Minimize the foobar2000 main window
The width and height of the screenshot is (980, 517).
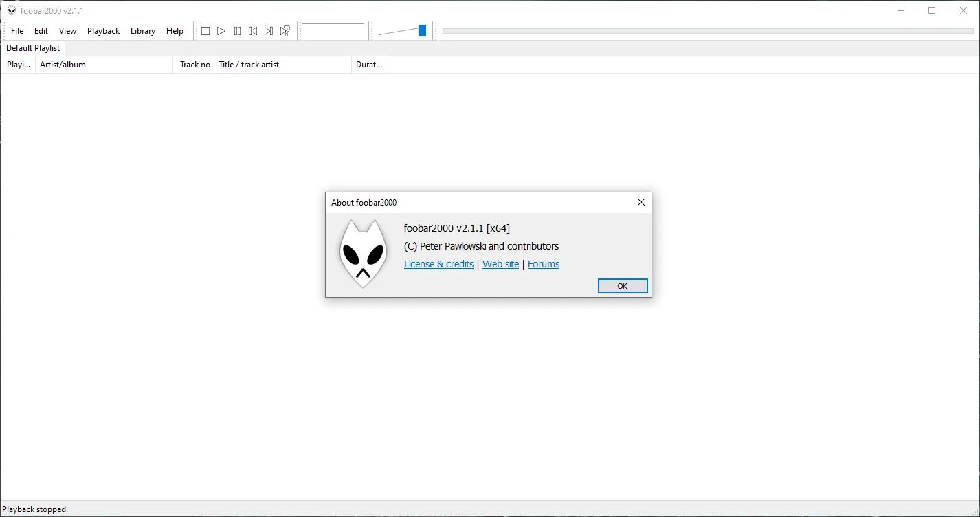coord(900,10)
